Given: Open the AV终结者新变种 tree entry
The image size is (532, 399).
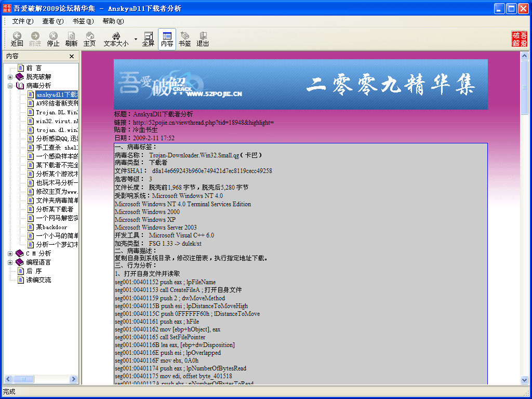Looking at the screenshot, I should click(x=57, y=103).
